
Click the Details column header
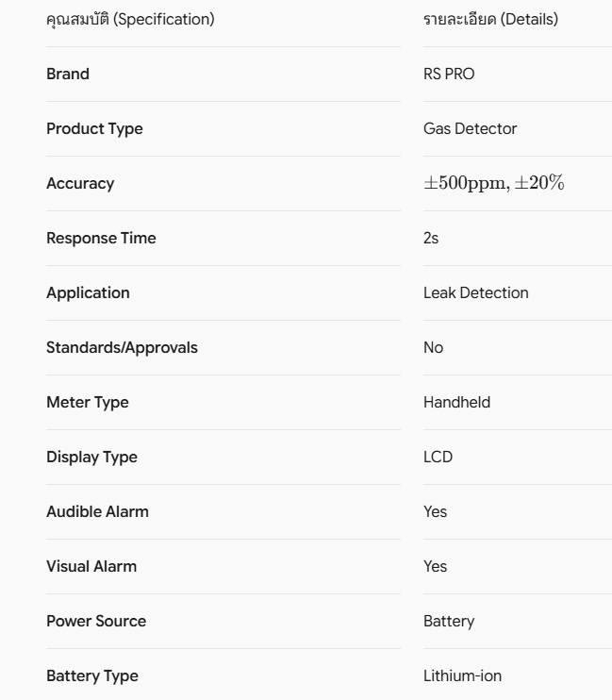click(490, 20)
